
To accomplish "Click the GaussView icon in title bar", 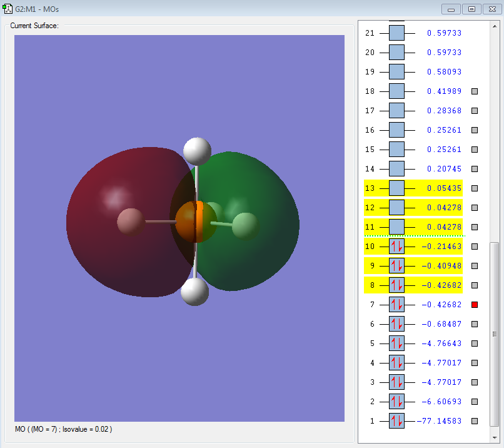I will click(x=8, y=9).
